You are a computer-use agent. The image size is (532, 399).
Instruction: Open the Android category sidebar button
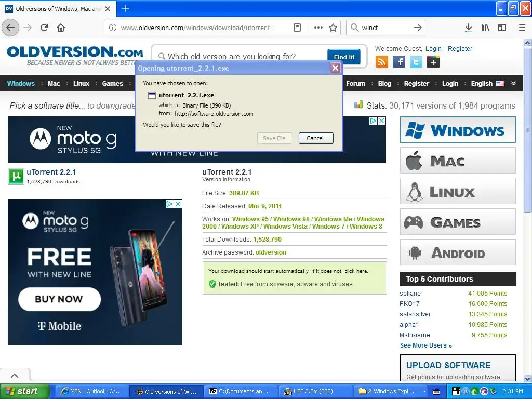tap(458, 252)
